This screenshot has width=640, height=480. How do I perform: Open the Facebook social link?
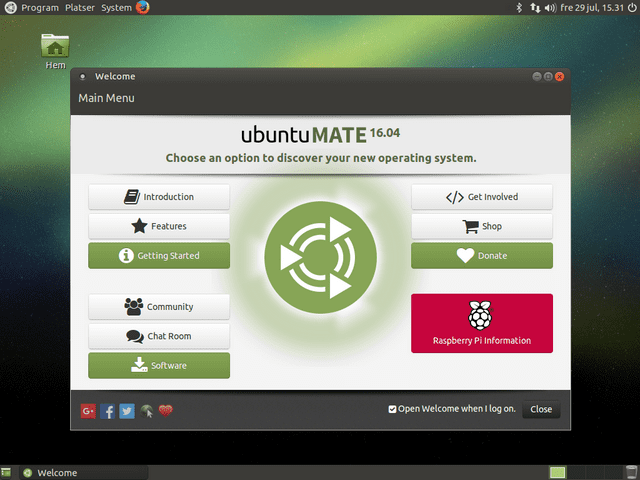[107, 411]
